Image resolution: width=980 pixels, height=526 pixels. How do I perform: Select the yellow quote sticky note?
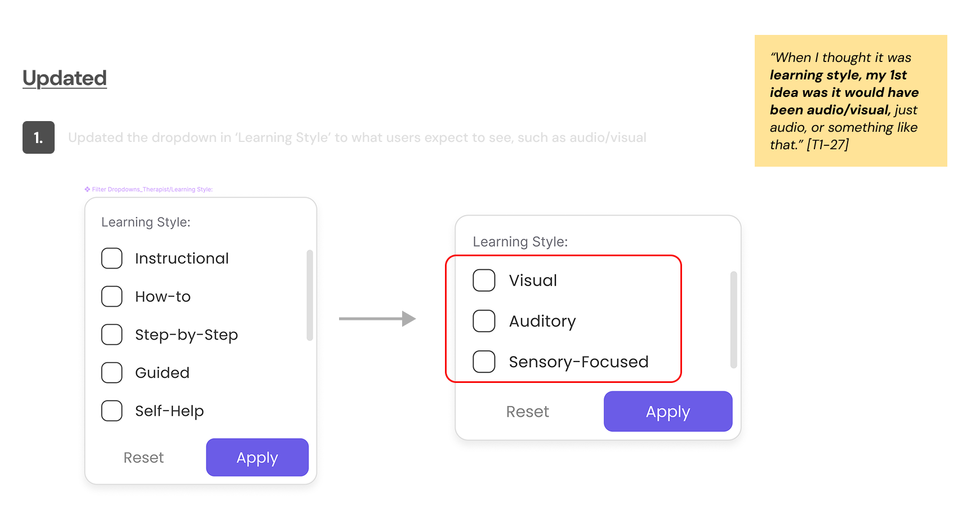(850, 101)
